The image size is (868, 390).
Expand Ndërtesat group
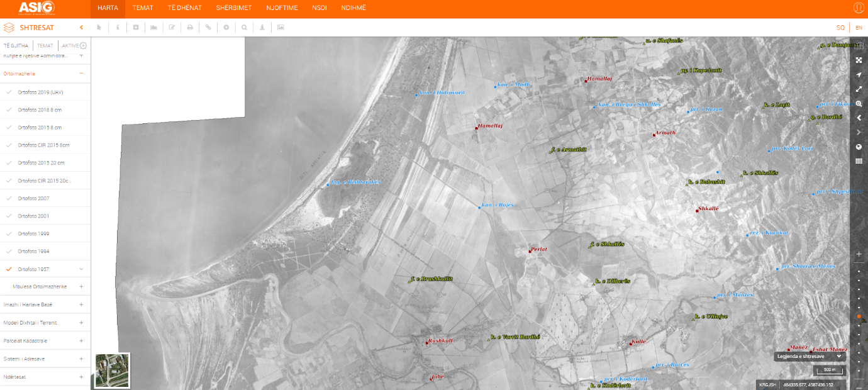(81, 377)
